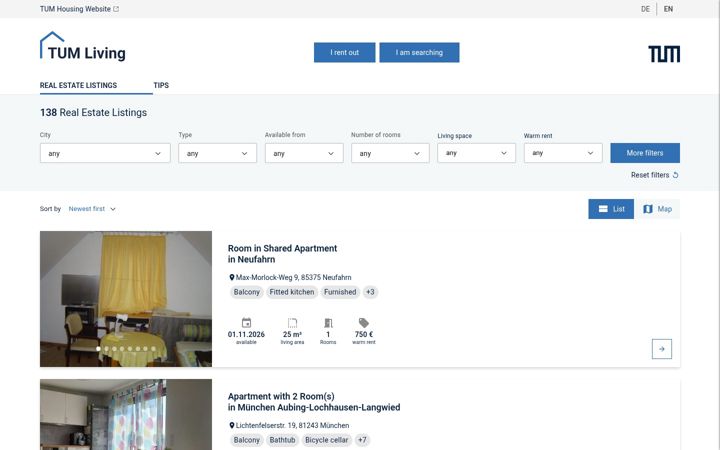
Task: Click the Furnished tag
Action: point(340,292)
